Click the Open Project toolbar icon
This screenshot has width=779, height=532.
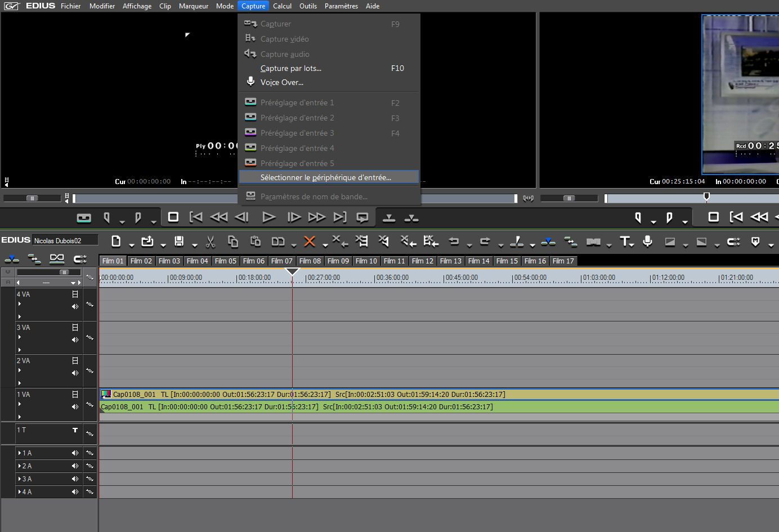coord(147,242)
